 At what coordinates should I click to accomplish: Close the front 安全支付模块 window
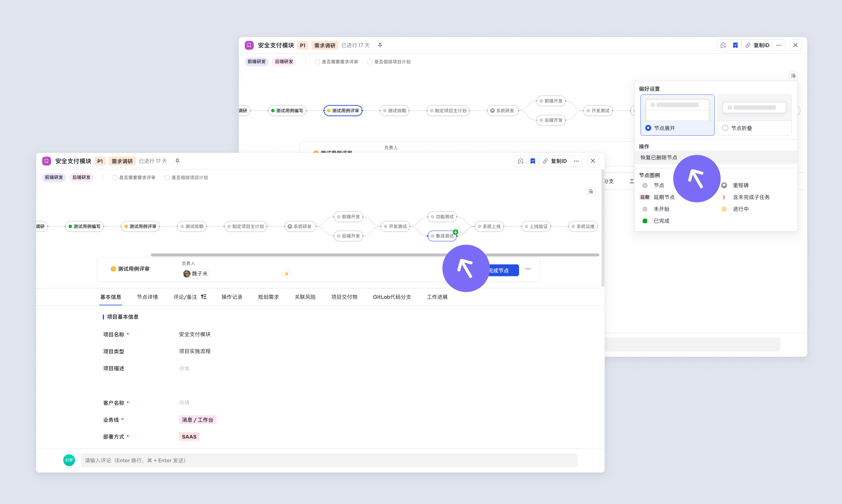tap(593, 161)
